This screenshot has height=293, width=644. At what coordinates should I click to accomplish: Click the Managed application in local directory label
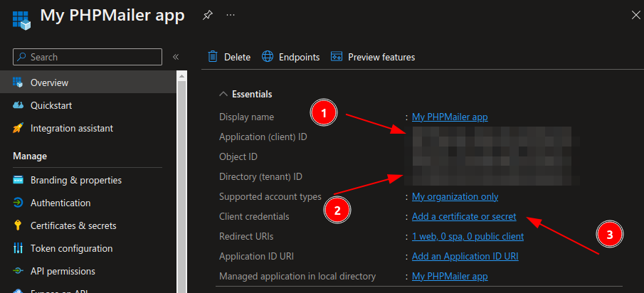point(297,276)
